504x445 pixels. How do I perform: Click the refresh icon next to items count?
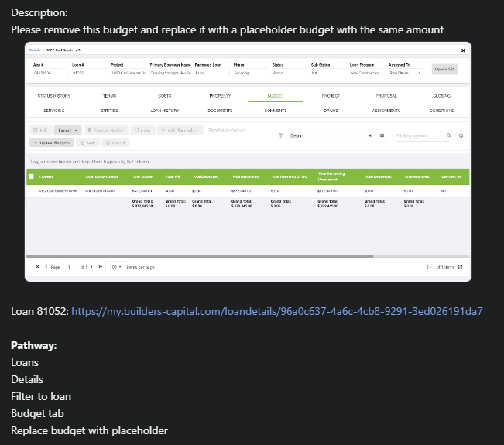[x=460, y=267]
